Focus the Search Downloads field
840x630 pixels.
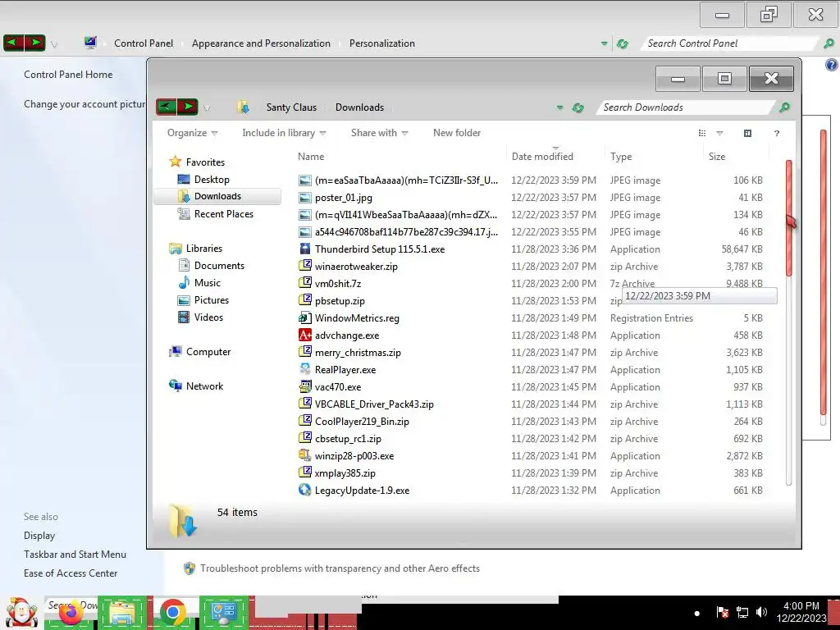pos(686,107)
